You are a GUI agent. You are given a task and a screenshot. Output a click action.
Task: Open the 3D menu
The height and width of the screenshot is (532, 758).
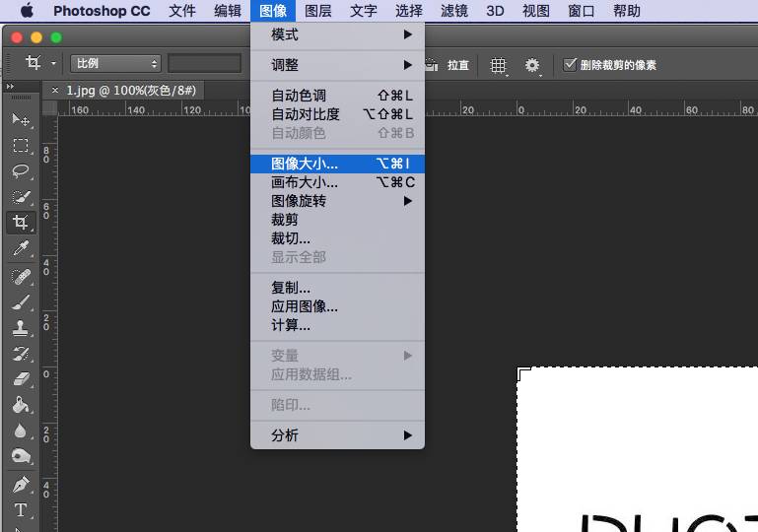[495, 11]
